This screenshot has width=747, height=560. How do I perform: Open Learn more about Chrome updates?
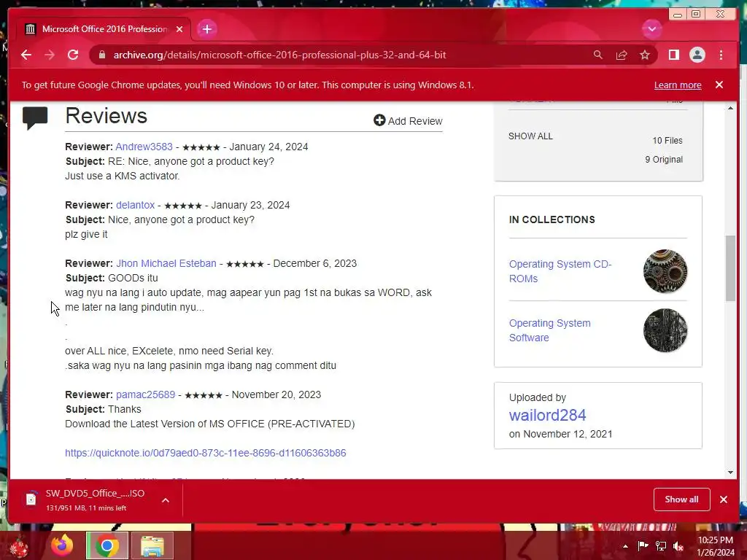coord(678,85)
